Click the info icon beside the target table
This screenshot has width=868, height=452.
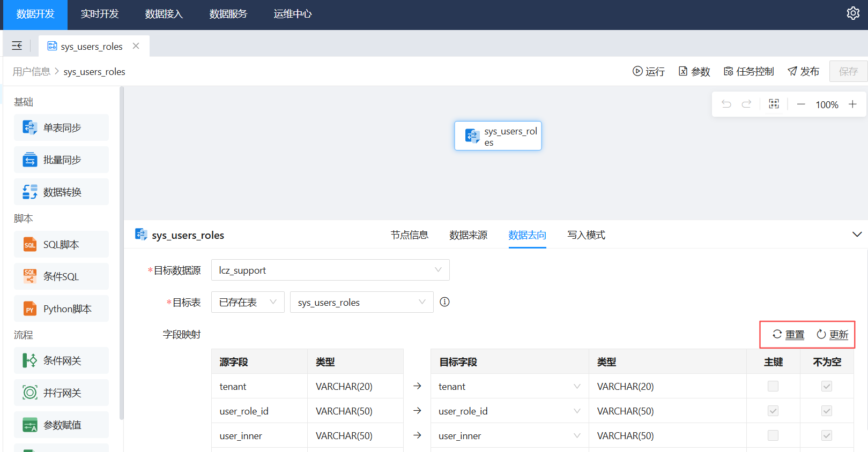[444, 302]
